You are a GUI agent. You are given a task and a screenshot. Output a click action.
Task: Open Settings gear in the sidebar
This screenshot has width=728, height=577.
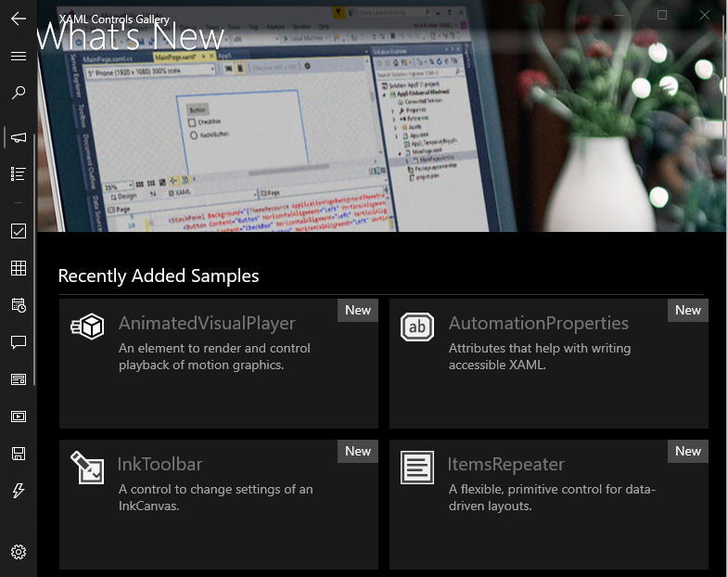[19, 552]
